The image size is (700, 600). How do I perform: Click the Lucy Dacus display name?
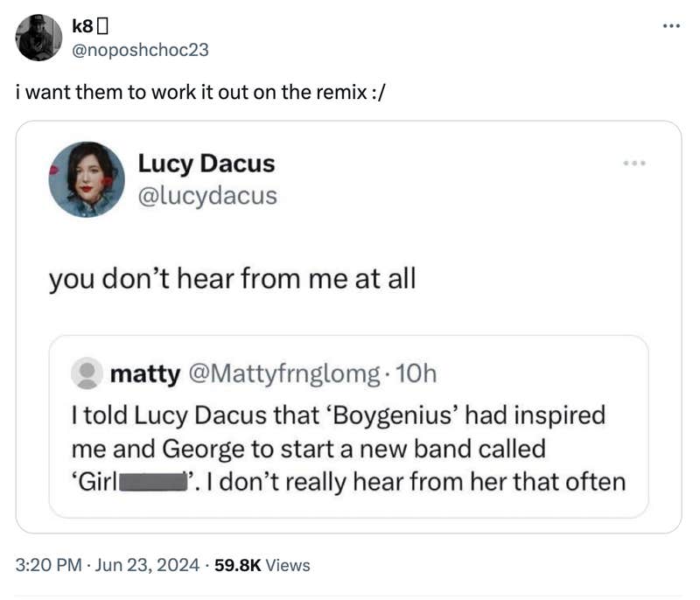coord(206,164)
